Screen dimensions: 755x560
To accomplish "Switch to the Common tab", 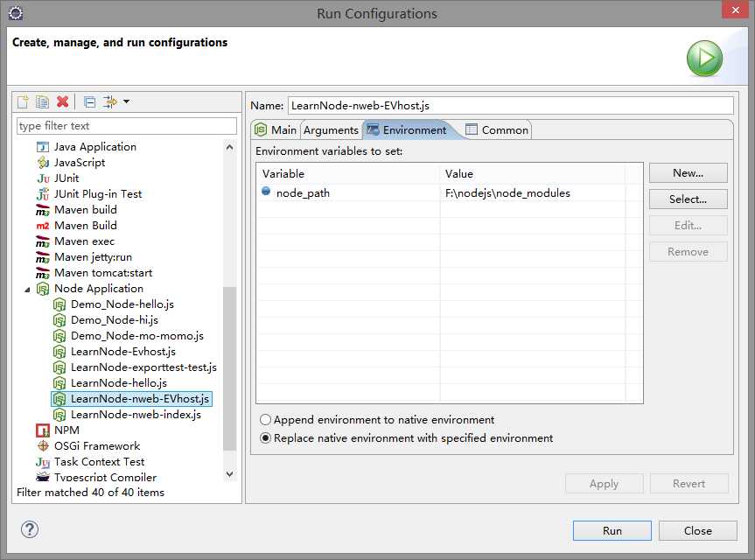I will (x=498, y=130).
